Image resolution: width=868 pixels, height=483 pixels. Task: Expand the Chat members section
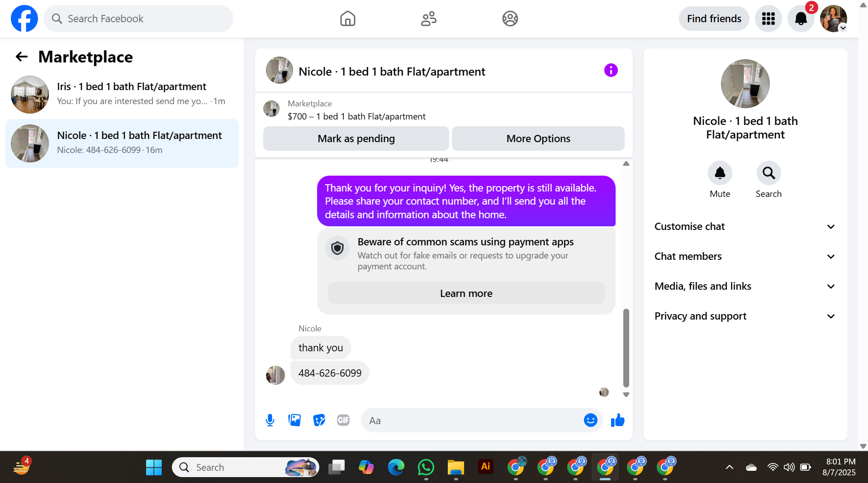(745, 256)
